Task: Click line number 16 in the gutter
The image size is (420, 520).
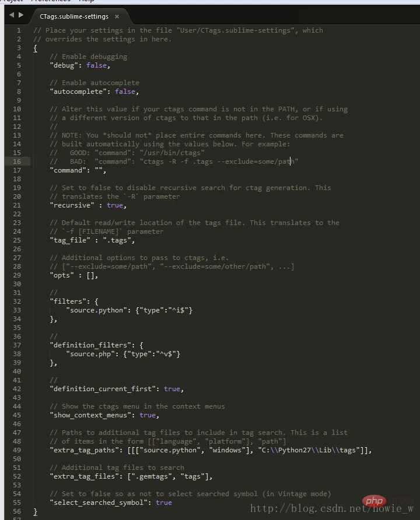Action: coord(17,161)
